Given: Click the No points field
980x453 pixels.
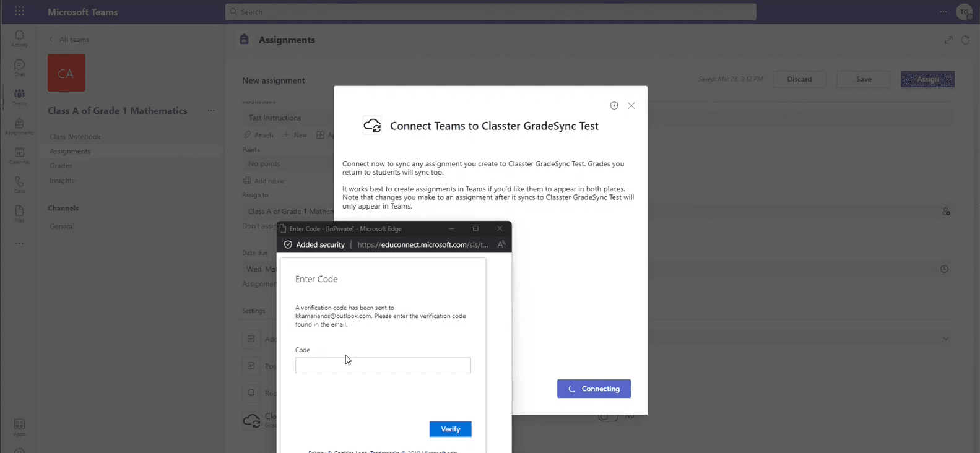Looking at the screenshot, I should 288,164.
